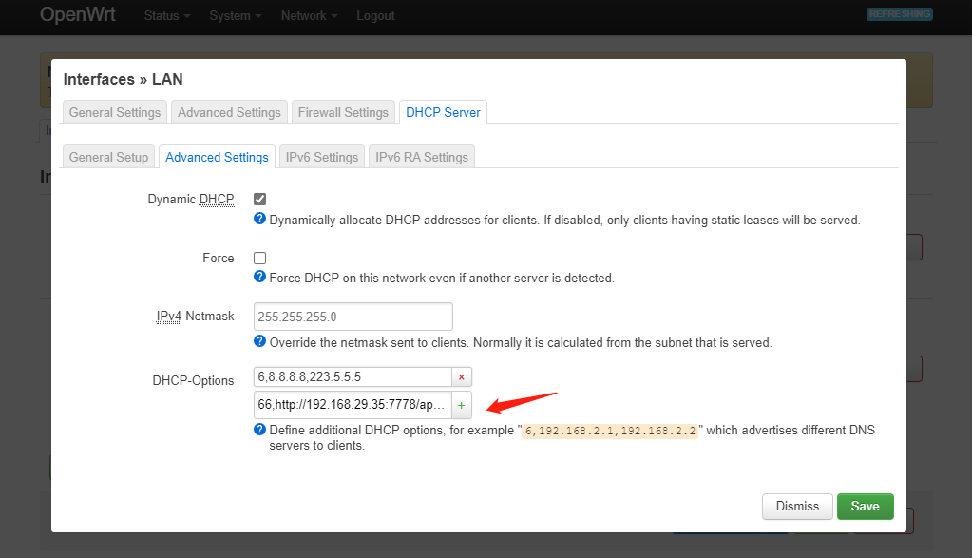Click the Dynamic DHCP help icon

click(260, 218)
